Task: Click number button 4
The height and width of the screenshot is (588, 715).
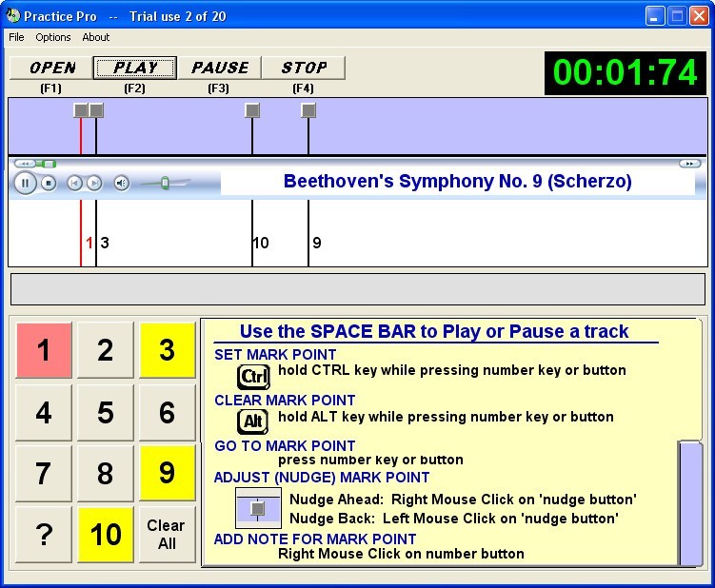Action: click(x=44, y=412)
